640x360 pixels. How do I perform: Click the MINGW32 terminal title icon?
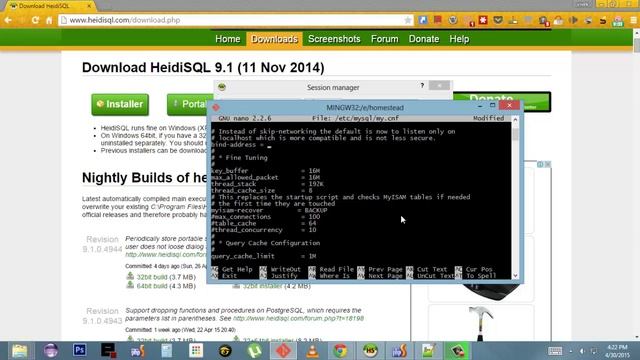pos(216,107)
